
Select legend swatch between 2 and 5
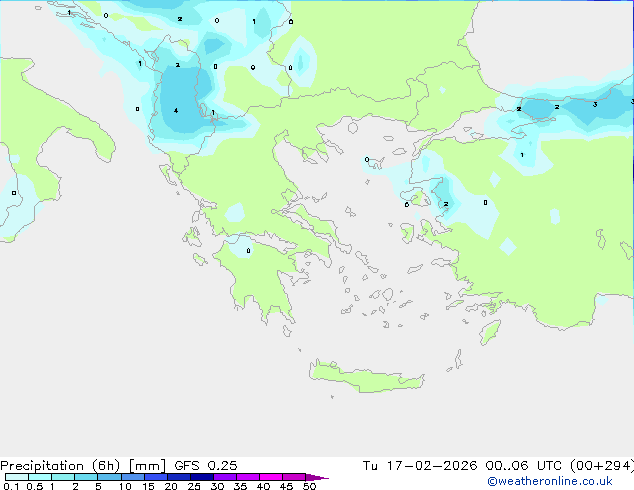coord(86,477)
